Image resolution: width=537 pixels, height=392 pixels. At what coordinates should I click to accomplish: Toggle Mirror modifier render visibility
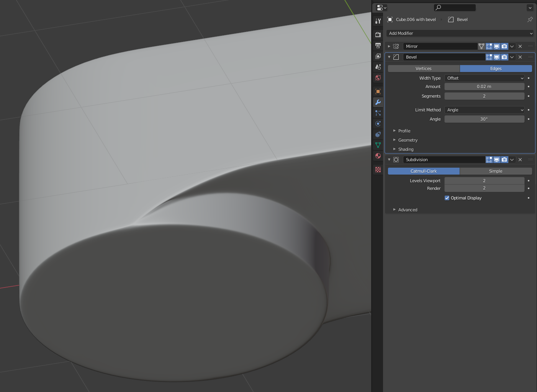[x=504, y=46]
